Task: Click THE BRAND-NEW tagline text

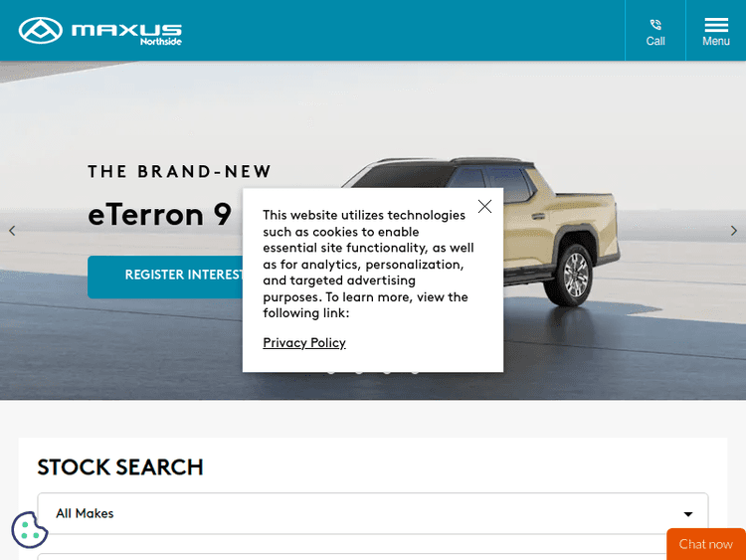Action: tap(179, 171)
